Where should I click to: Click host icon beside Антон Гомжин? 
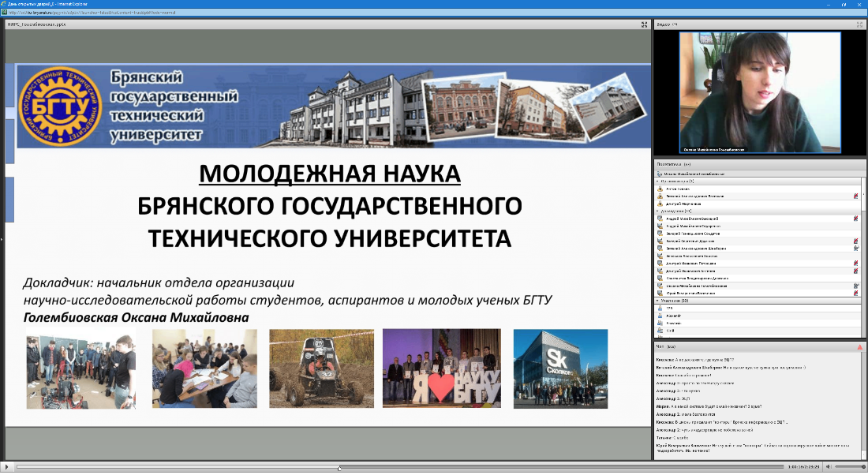660,189
